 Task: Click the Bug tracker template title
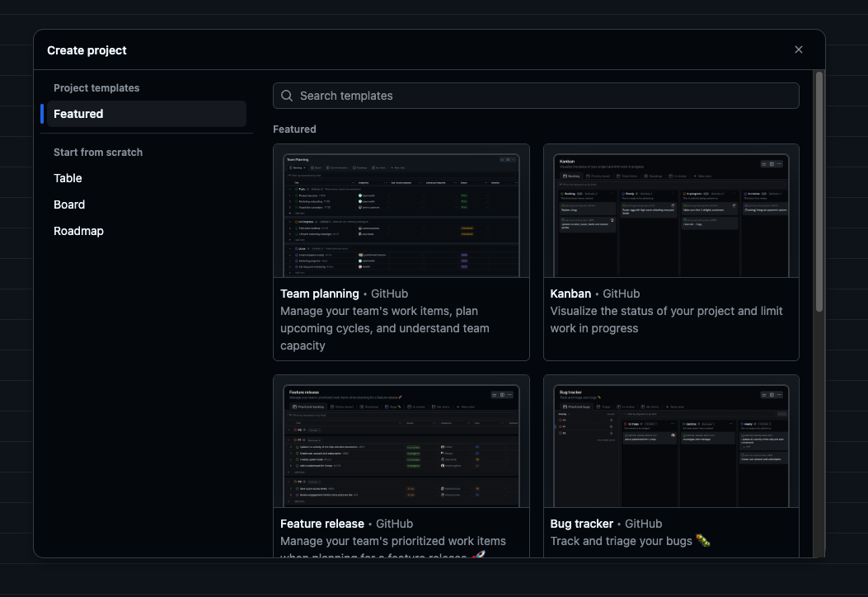pos(582,524)
